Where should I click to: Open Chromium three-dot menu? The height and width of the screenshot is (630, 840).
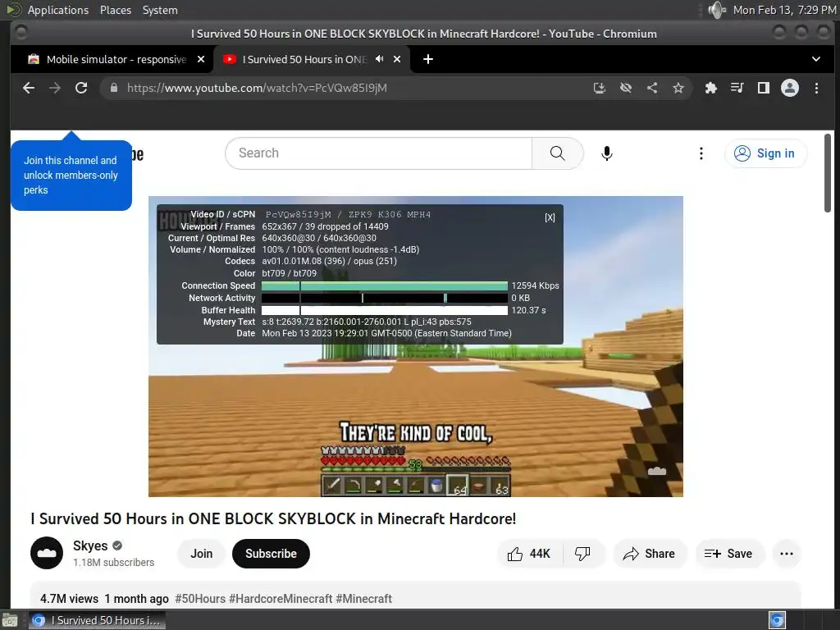[816, 88]
